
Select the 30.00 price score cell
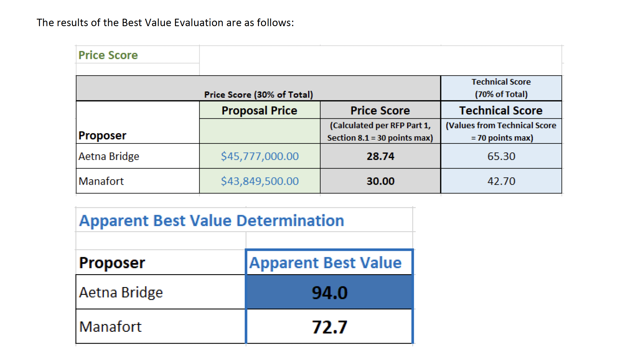(x=380, y=181)
